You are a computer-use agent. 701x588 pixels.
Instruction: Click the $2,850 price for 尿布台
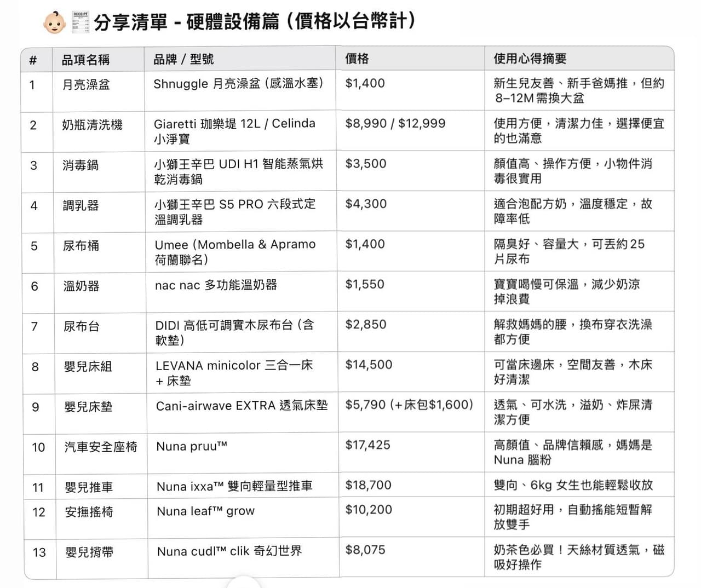coord(366,324)
